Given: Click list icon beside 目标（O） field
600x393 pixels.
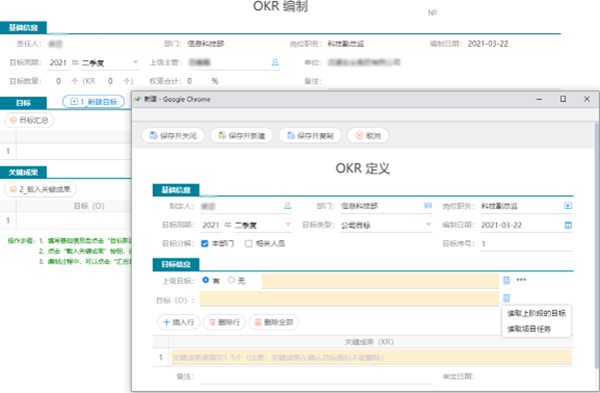Looking at the screenshot, I should tap(506, 298).
